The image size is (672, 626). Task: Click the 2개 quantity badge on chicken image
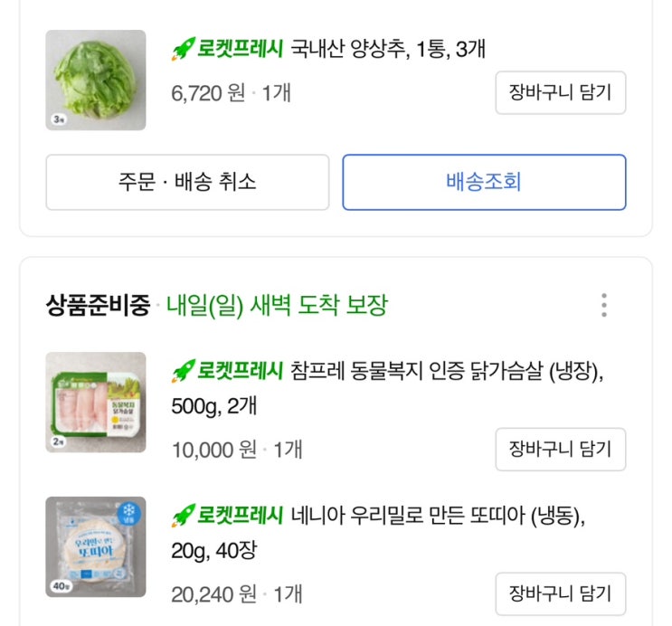[58, 441]
